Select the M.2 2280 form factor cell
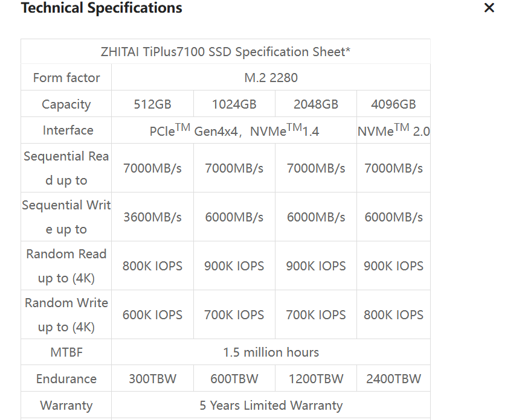 pyautogui.click(x=271, y=78)
